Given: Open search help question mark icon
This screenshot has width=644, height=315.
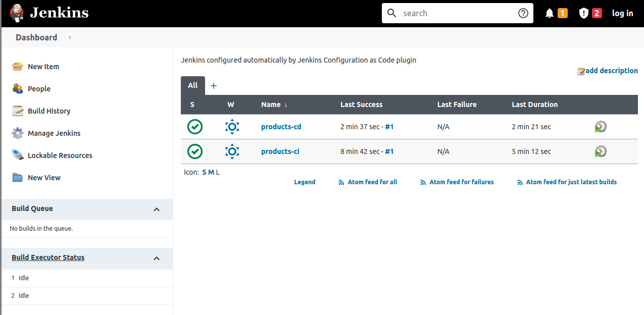Looking at the screenshot, I should [x=523, y=13].
